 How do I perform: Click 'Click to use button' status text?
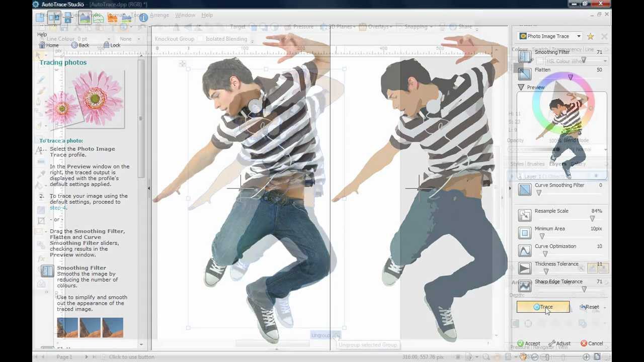click(x=132, y=357)
